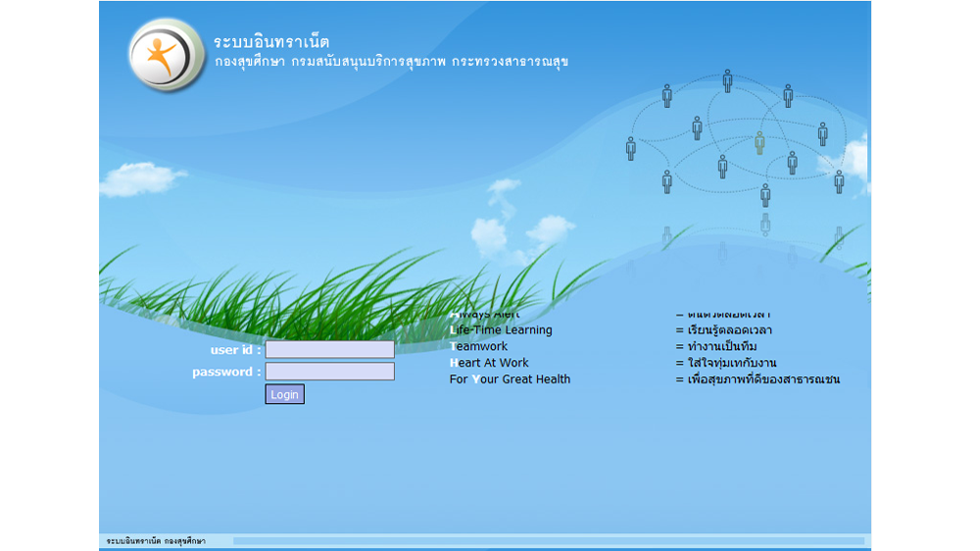Click the user id input field
Image resolution: width=980 pixels, height=551 pixels.
click(329, 349)
